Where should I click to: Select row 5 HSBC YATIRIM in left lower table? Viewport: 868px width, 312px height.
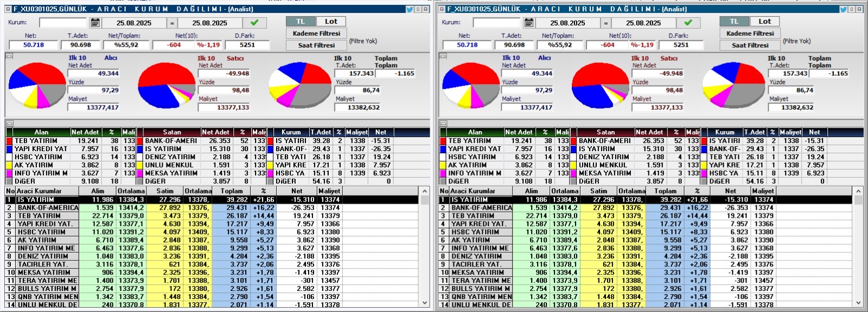212,232
